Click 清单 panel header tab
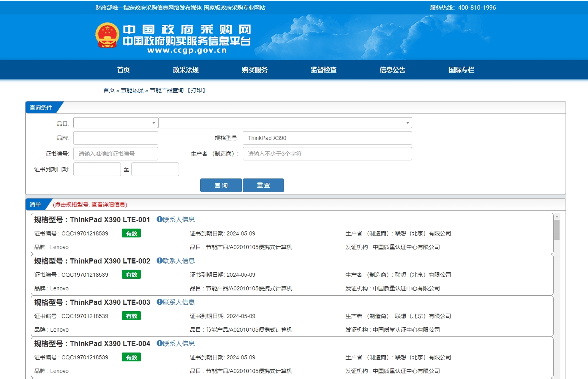The image size is (588, 379). pyautogui.click(x=36, y=205)
